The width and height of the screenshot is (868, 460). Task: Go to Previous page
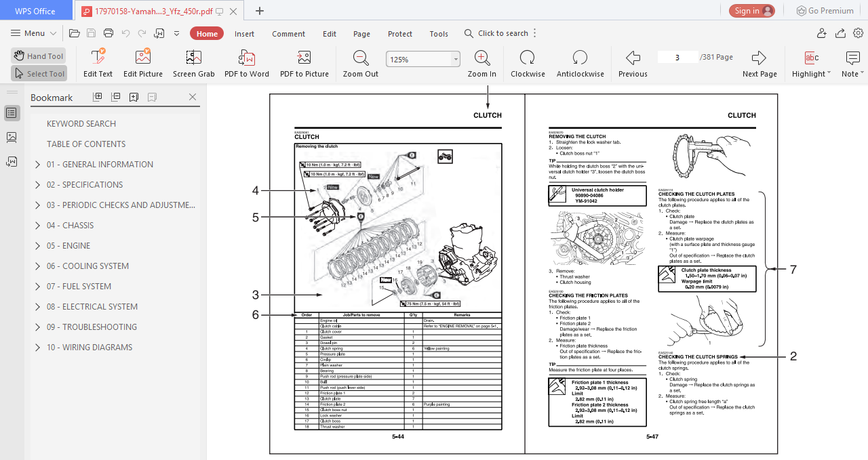tap(633, 64)
